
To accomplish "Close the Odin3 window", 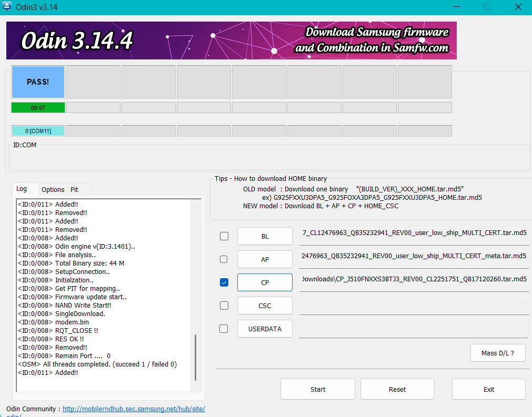I will click(x=518, y=7).
